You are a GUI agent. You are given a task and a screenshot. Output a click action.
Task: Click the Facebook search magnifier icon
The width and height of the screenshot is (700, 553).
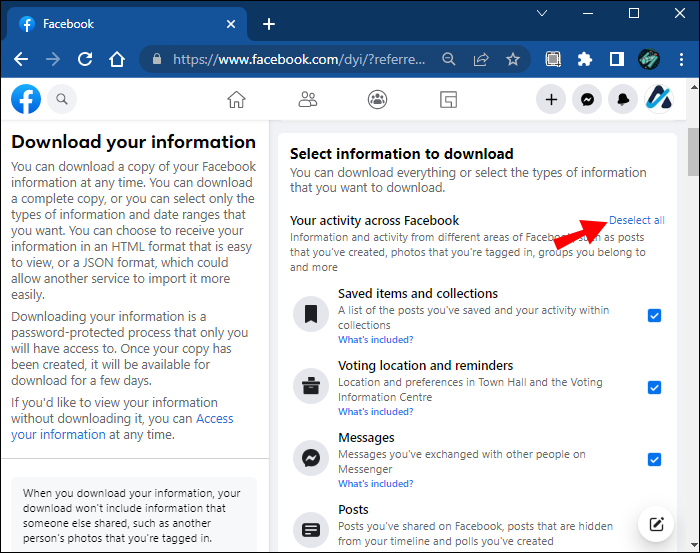62,99
